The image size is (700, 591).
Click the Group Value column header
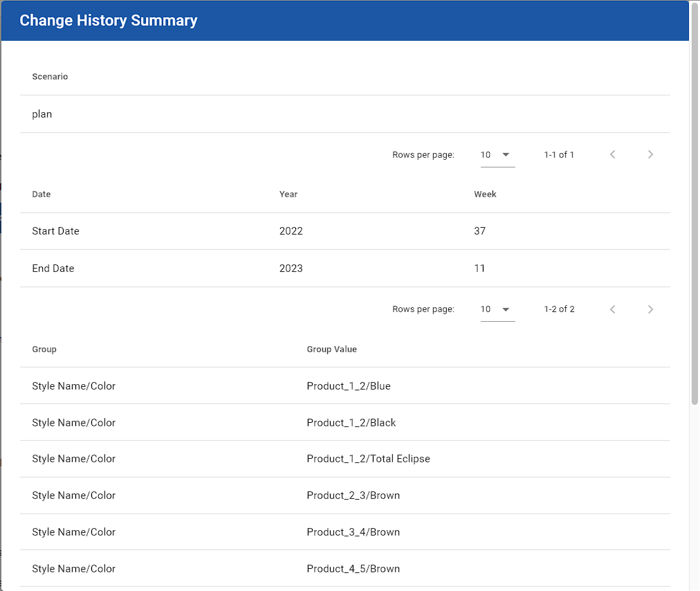point(331,349)
